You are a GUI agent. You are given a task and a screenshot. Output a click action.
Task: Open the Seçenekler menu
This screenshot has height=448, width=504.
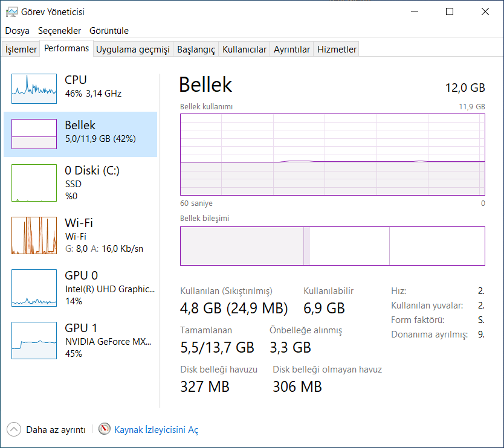(59, 31)
